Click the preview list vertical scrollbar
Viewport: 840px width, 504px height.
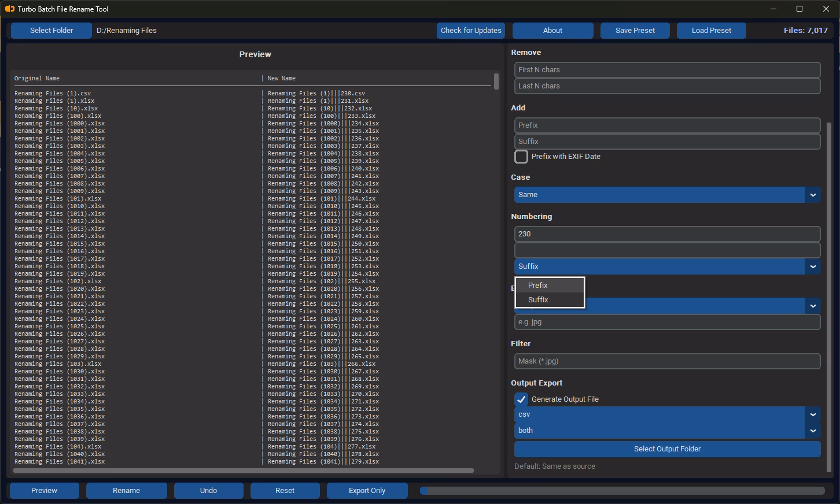tap(496, 81)
